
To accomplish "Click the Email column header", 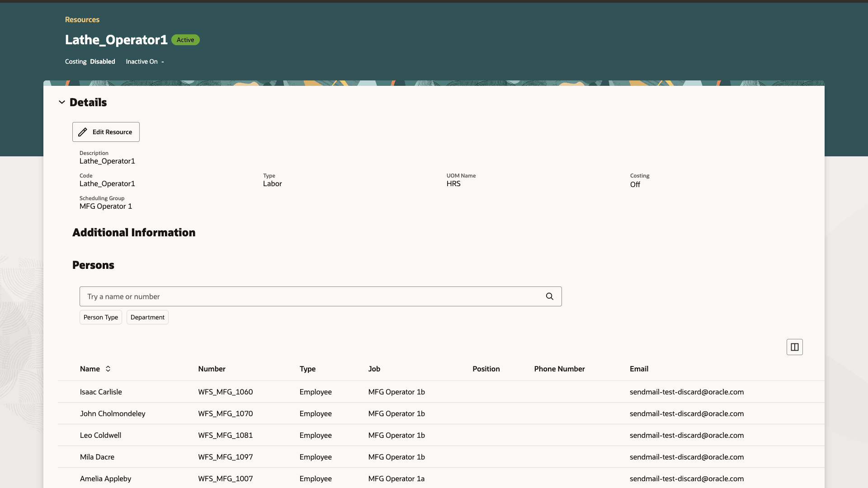I will point(638,369).
